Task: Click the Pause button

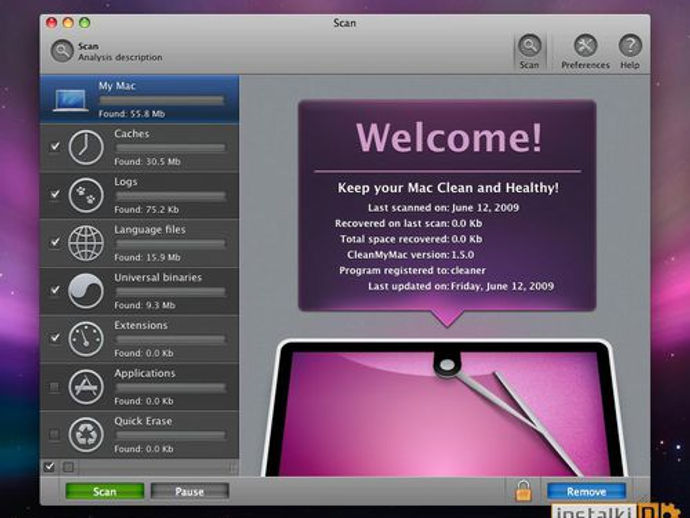Action: pyautogui.click(x=190, y=491)
